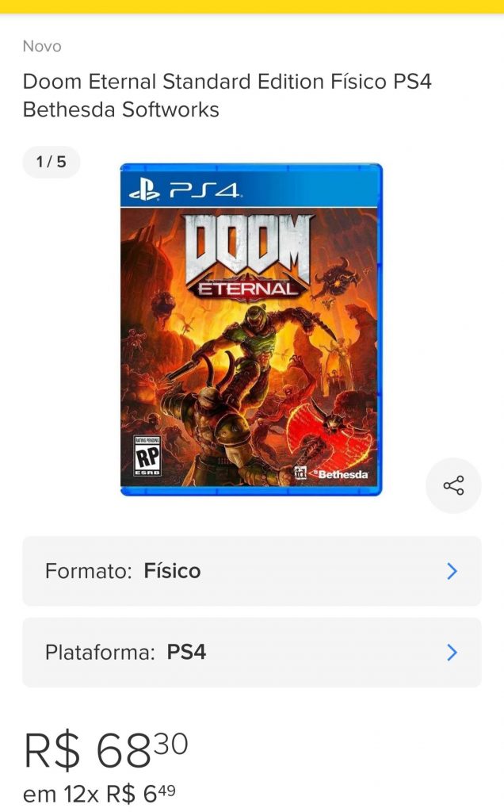Viewport: 504px width, 812px height.
Task: Click the 1 / 5 image counter badge
Action: tap(52, 162)
